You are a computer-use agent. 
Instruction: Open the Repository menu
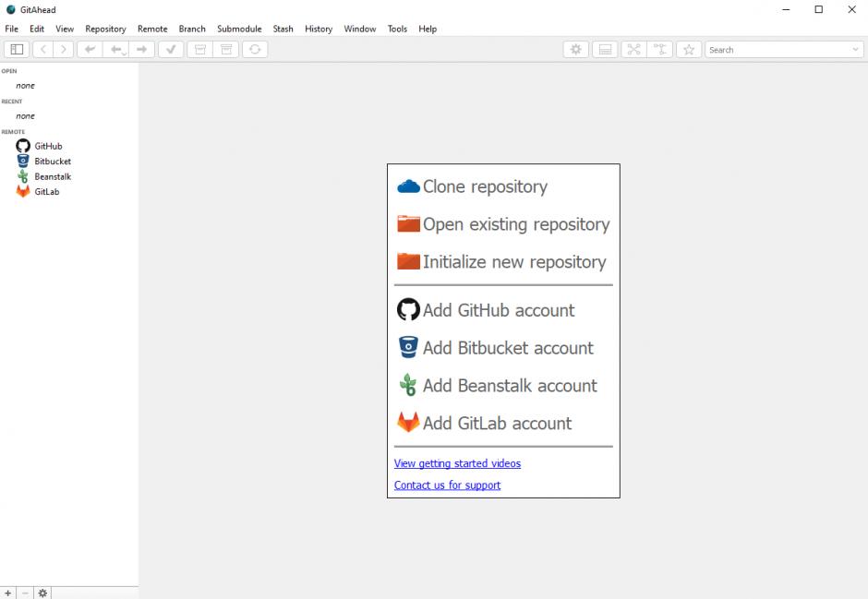pyautogui.click(x=106, y=29)
